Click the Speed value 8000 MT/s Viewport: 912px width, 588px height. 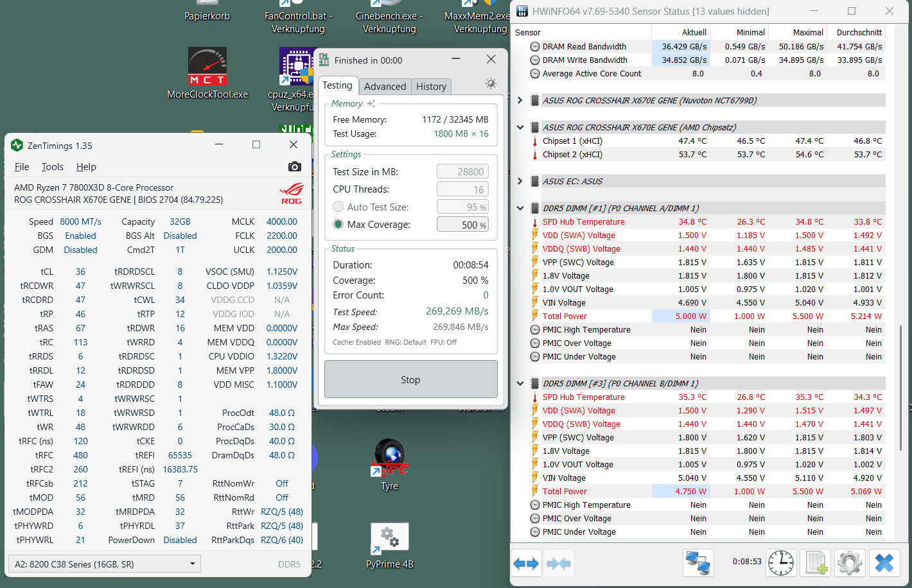(x=80, y=221)
